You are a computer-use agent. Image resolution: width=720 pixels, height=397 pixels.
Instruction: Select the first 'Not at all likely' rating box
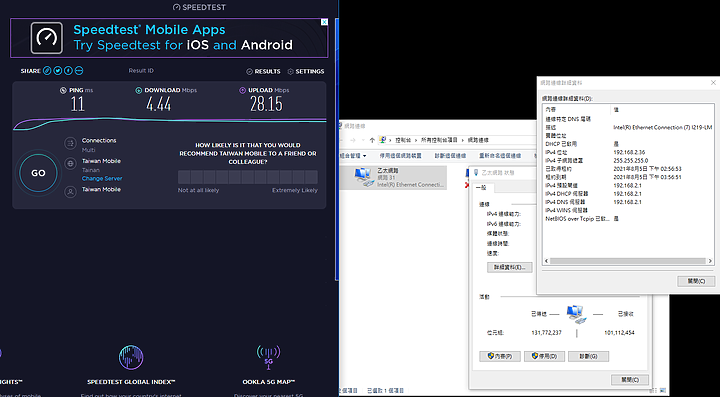[x=184, y=177]
